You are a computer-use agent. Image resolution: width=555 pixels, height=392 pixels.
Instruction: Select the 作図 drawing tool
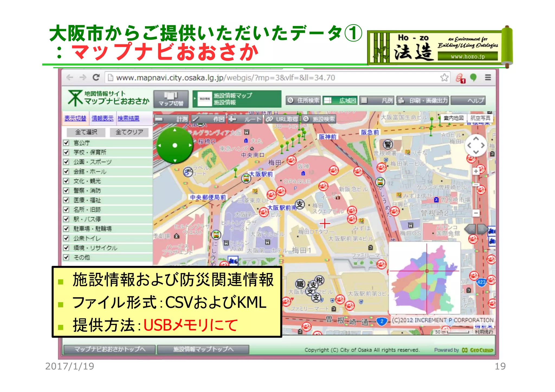pyautogui.click(x=208, y=119)
